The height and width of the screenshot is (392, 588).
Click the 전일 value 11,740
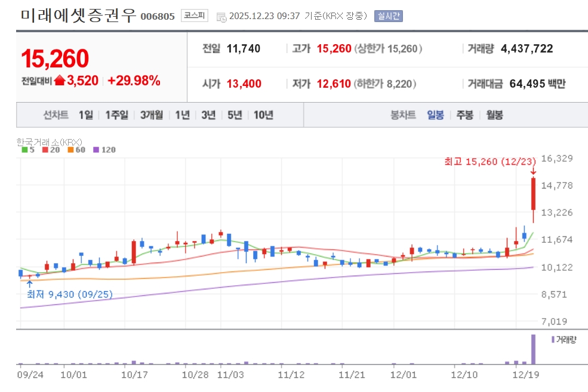[x=244, y=48]
